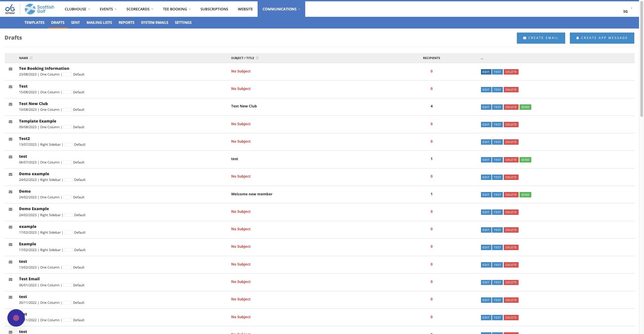Sort drafts by the Subject / Title sort icon

(x=257, y=58)
